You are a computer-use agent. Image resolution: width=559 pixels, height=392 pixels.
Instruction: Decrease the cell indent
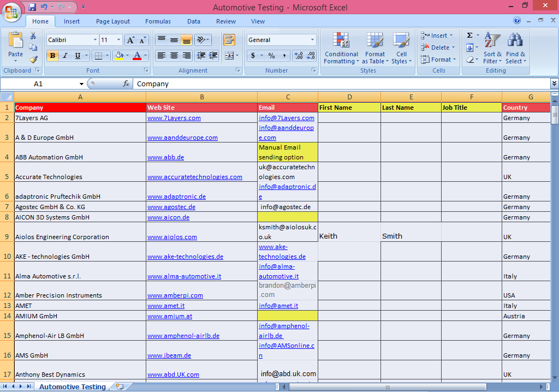[201, 55]
